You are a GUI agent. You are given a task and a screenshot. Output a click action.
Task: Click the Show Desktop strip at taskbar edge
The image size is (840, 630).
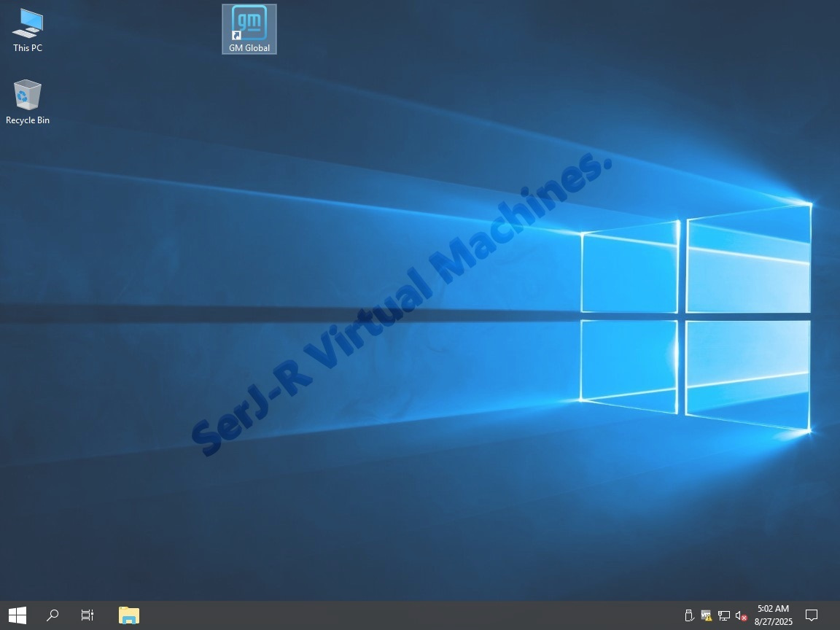838,615
